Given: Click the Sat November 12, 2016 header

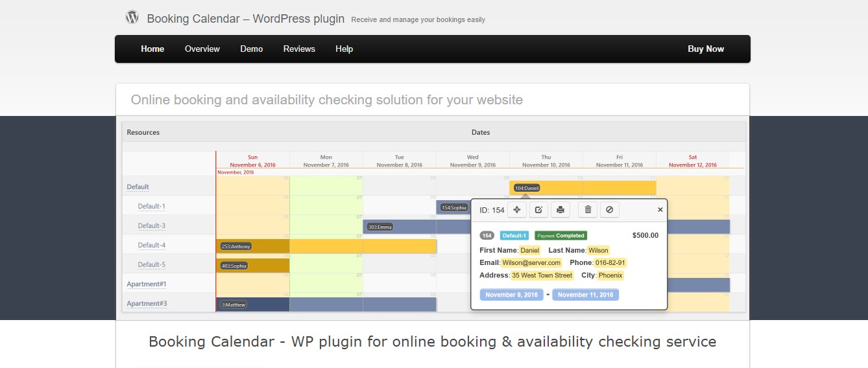Looking at the screenshot, I should pyautogui.click(x=693, y=161).
